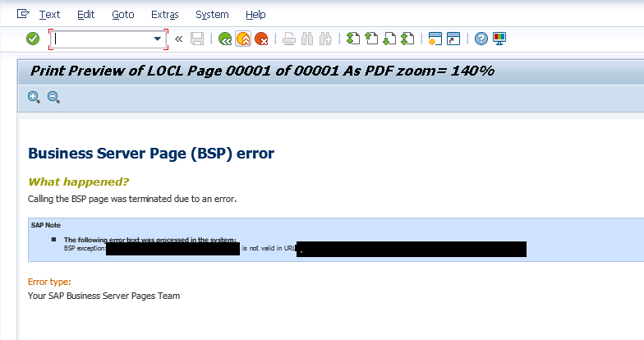Screen dimensions: 644x340
Task: Zoom out the PDF preview
Action: (54, 97)
